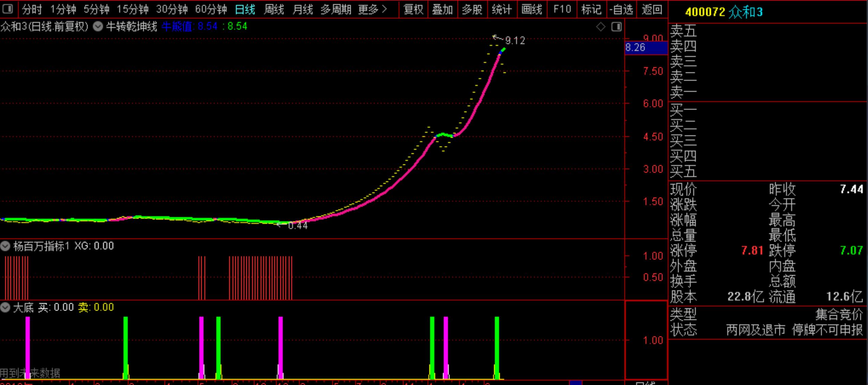Click the 叠加 overlay button
Image resolution: width=868 pixels, height=385 pixels.
click(442, 9)
